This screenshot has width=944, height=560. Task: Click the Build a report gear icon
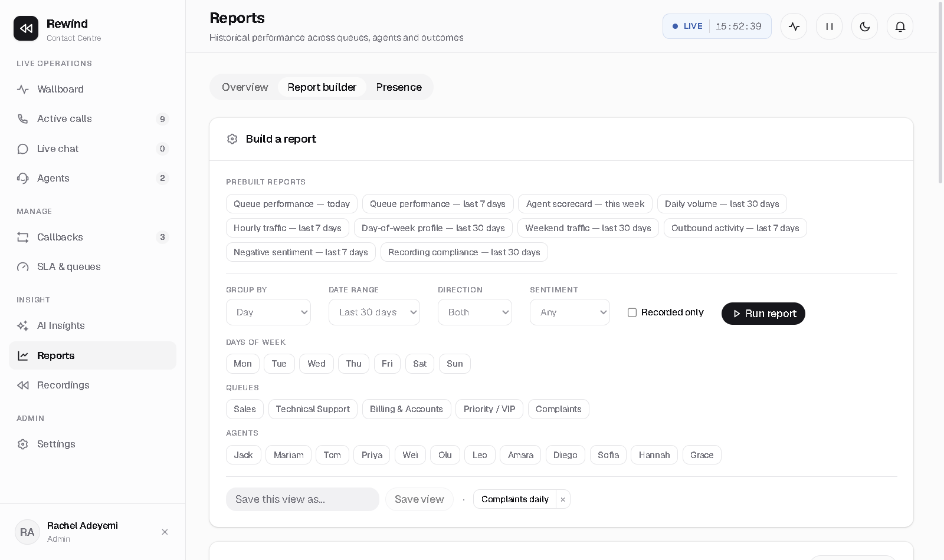[x=232, y=139]
